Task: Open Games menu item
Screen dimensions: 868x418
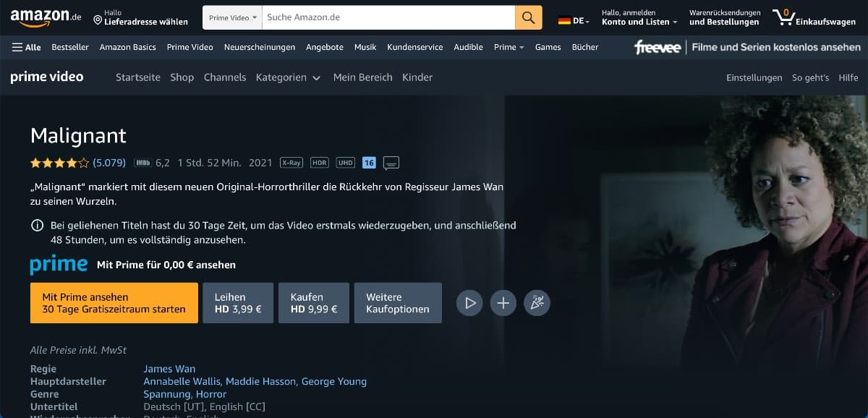Action: [548, 47]
